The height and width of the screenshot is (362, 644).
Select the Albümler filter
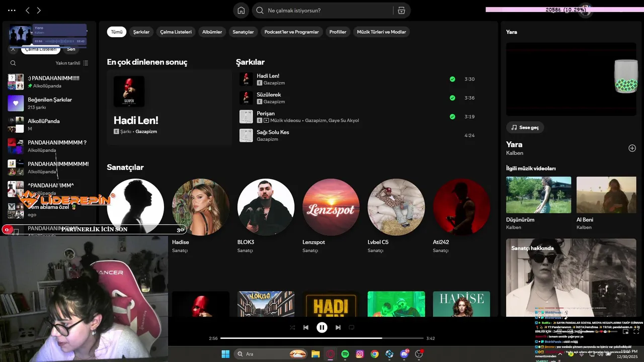coord(212,32)
